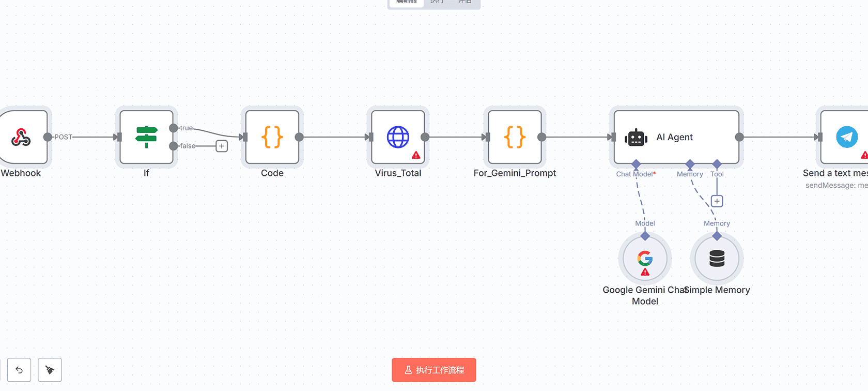This screenshot has width=868, height=391.
Task: Open the Code node
Action: click(272, 137)
